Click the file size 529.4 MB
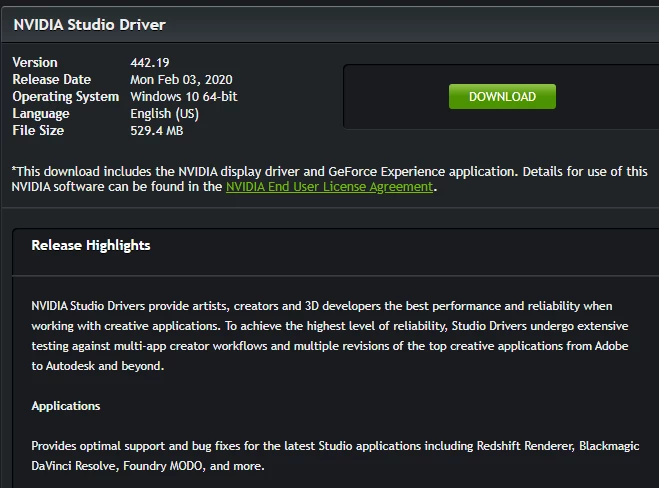Viewport: 659px width, 488px height. [x=157, y=131]
